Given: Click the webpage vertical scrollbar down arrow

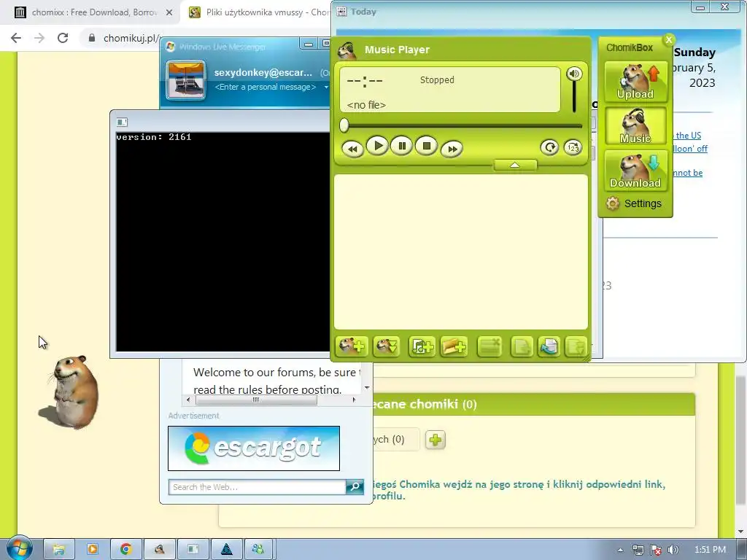Looking at the screenshot, I should click(740, 532).
